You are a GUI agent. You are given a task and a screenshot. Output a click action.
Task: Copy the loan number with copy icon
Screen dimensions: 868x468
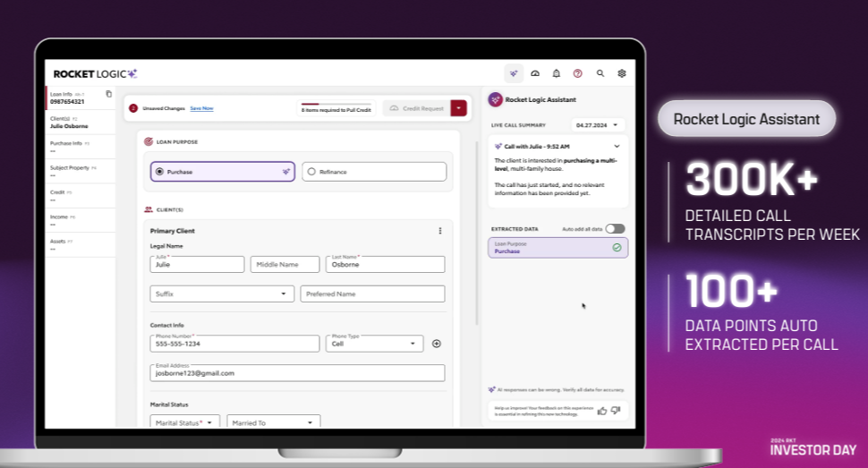pos(108,94)
